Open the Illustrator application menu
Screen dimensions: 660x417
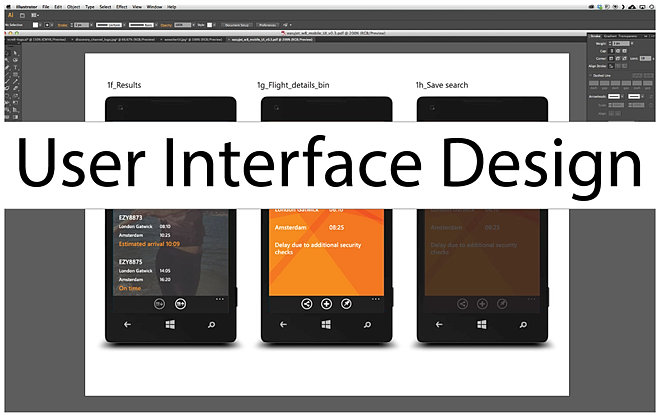pos(27,7)
